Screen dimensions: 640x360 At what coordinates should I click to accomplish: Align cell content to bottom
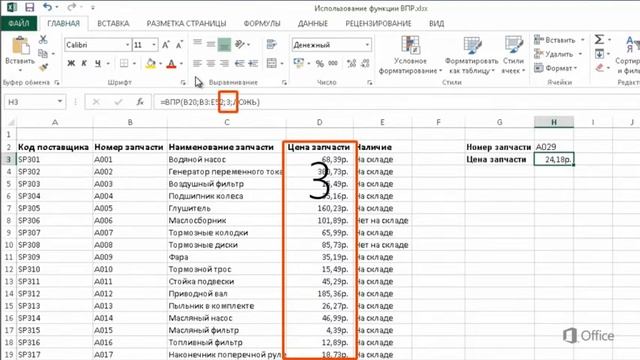tap(224, 44)
